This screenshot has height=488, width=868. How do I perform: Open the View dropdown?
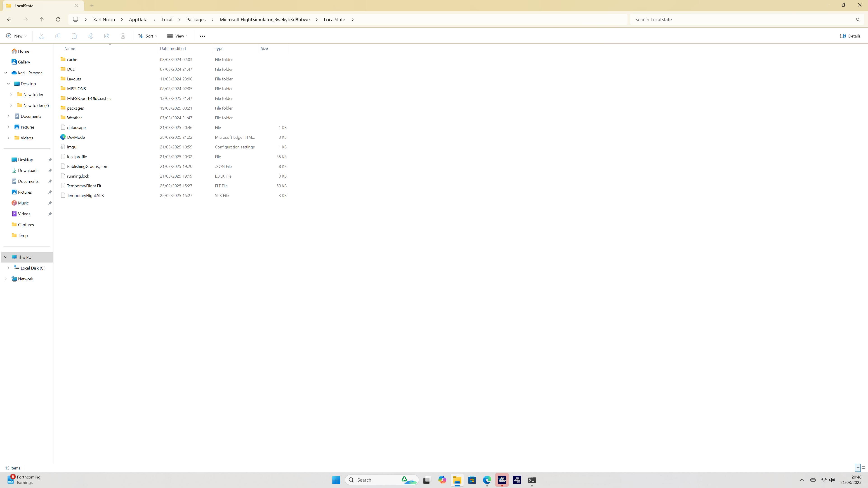point(178,36)
